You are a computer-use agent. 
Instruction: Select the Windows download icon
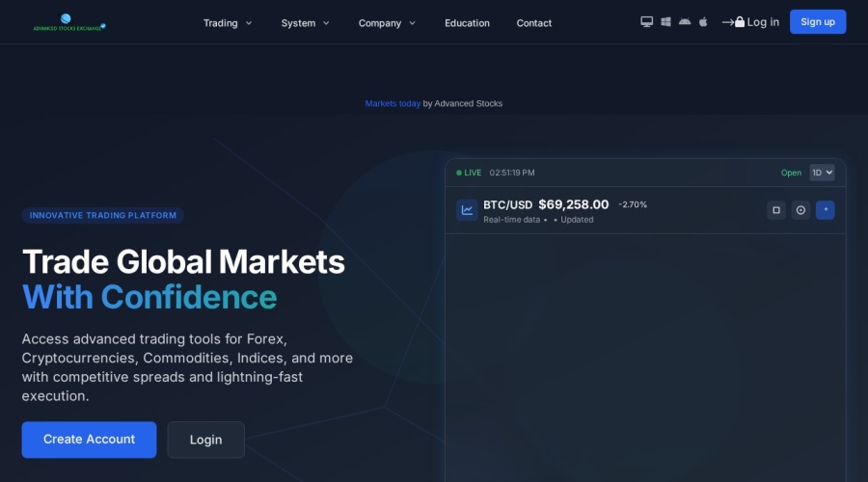coord(665,21)
